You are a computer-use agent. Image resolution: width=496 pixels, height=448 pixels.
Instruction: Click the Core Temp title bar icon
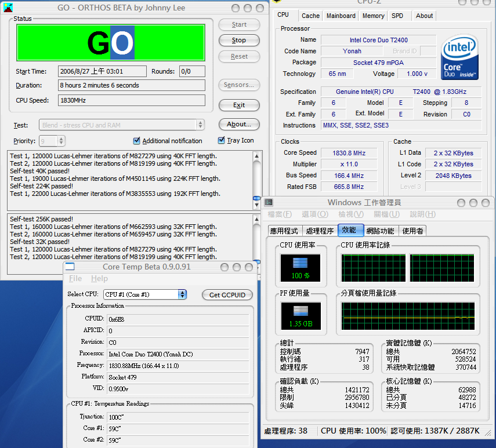click(70, 267)
